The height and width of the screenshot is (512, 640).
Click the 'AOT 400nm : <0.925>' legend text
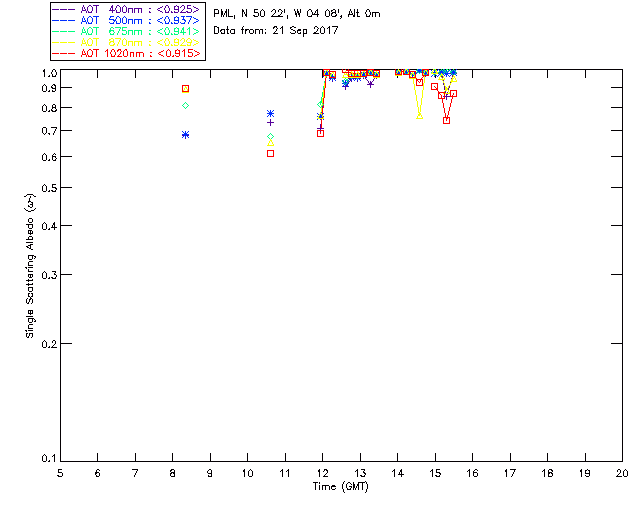coord(140,9)
